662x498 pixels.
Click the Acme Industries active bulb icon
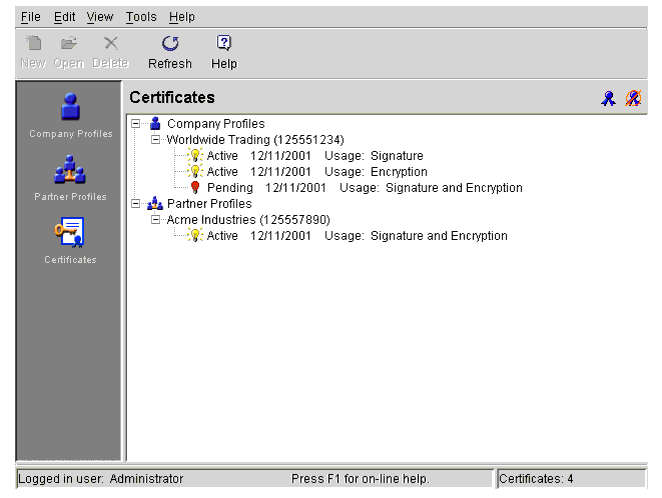pos(195,236)
